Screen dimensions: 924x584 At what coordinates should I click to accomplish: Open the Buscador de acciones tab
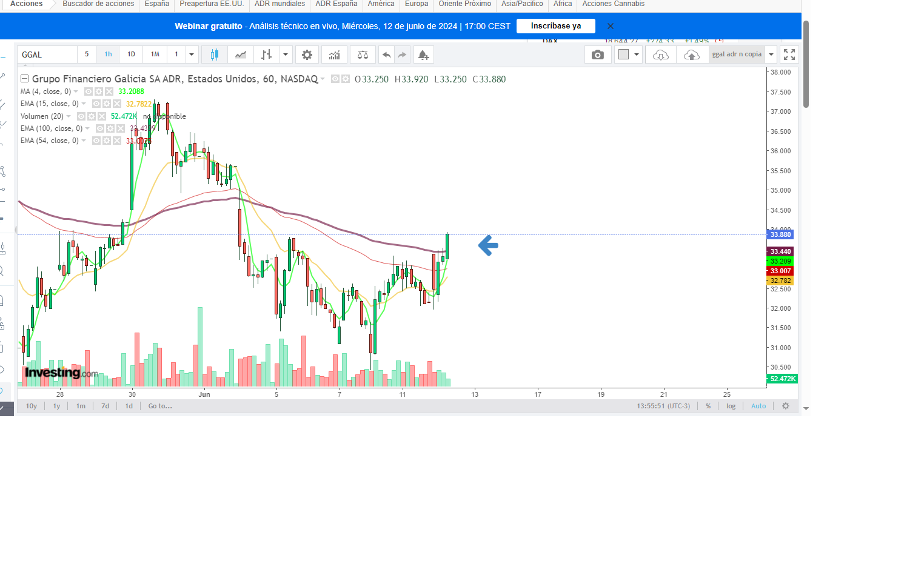click(x=98, y=4)
